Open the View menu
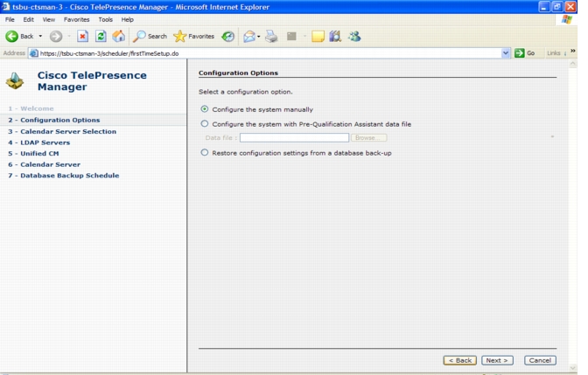The width and height of the screenshot is (588, 375). [x=48, y=19]
